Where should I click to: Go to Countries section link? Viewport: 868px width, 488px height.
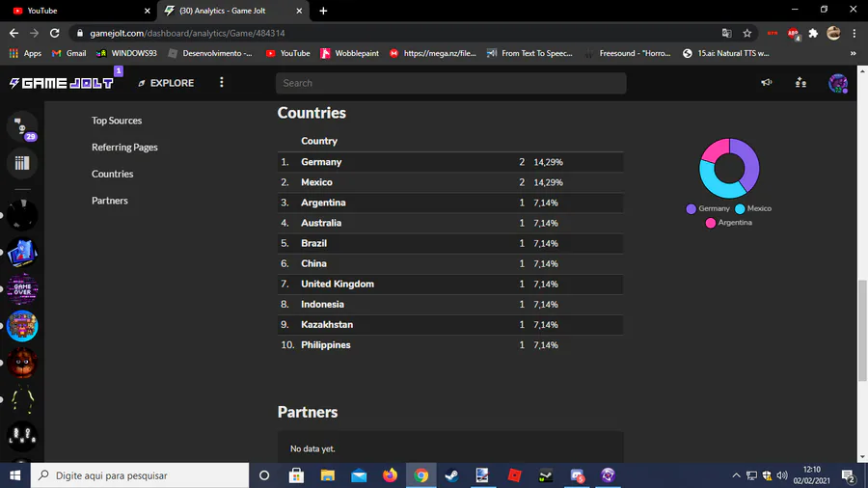[x=113, y=174]
